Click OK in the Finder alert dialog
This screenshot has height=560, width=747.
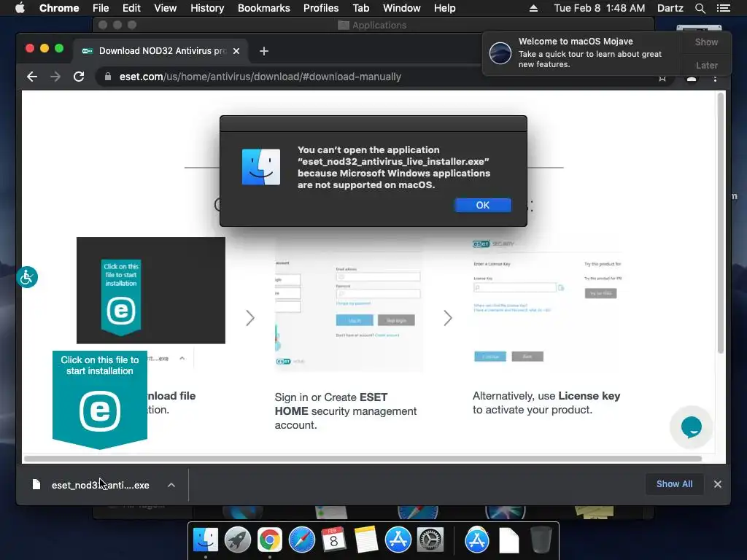point(483,205)
